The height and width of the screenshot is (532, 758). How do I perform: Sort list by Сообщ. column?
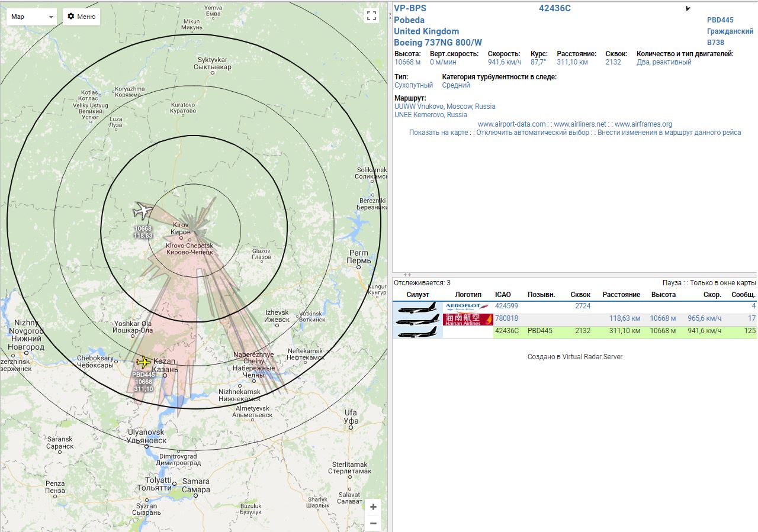744,295
